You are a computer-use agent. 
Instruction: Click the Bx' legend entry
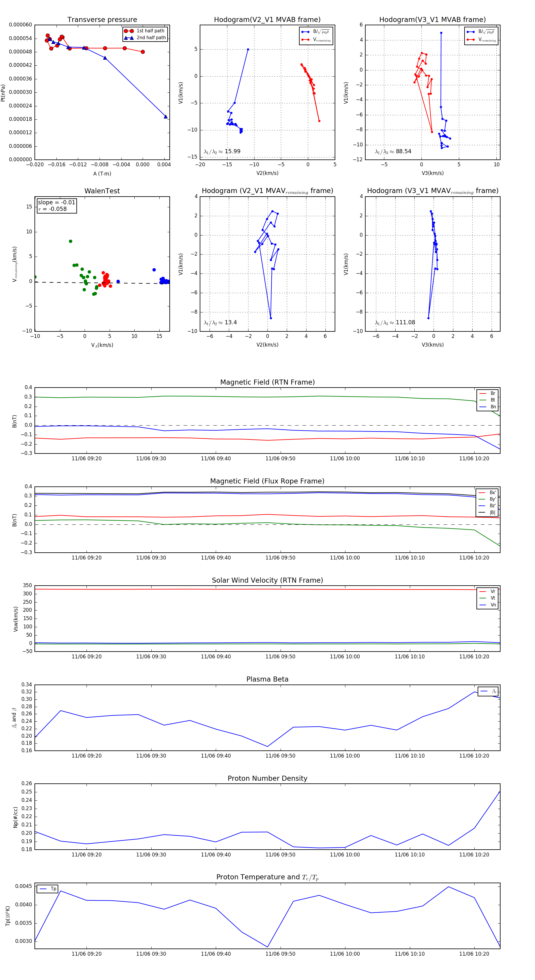487,493
